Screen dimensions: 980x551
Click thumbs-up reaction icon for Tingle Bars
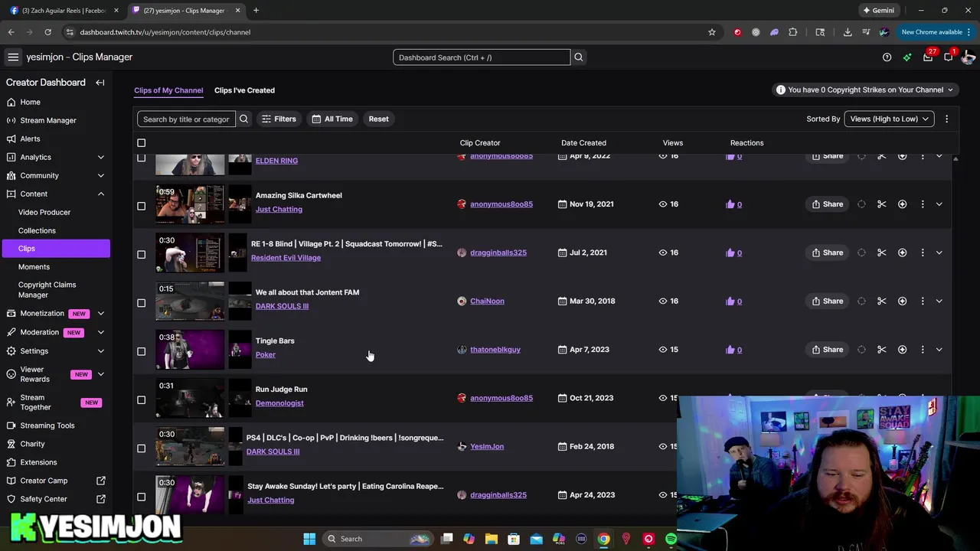click(x=730, y=350)
